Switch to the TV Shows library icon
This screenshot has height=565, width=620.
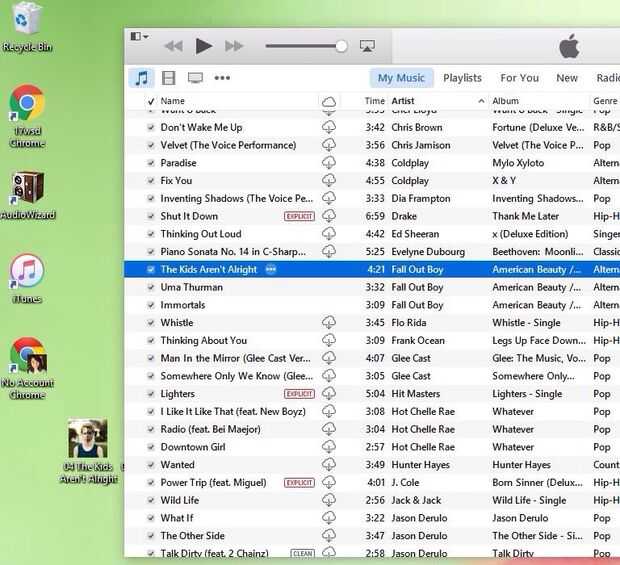coord(195,78)
